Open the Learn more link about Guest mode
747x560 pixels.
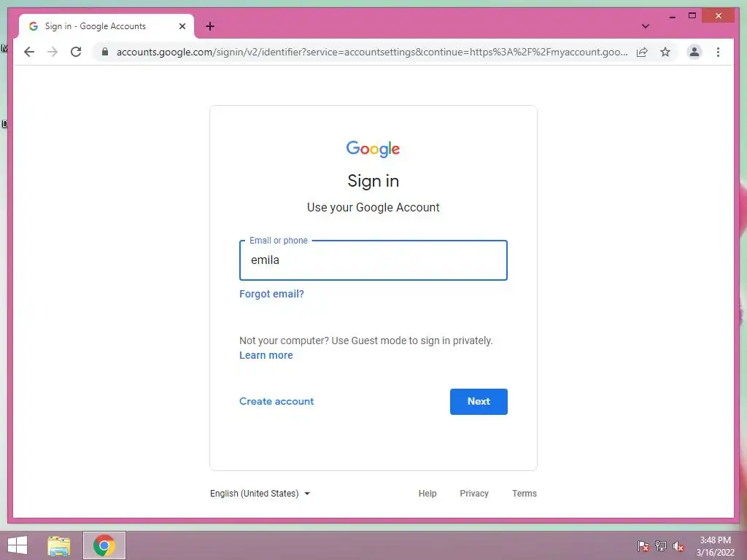(266, 355)
